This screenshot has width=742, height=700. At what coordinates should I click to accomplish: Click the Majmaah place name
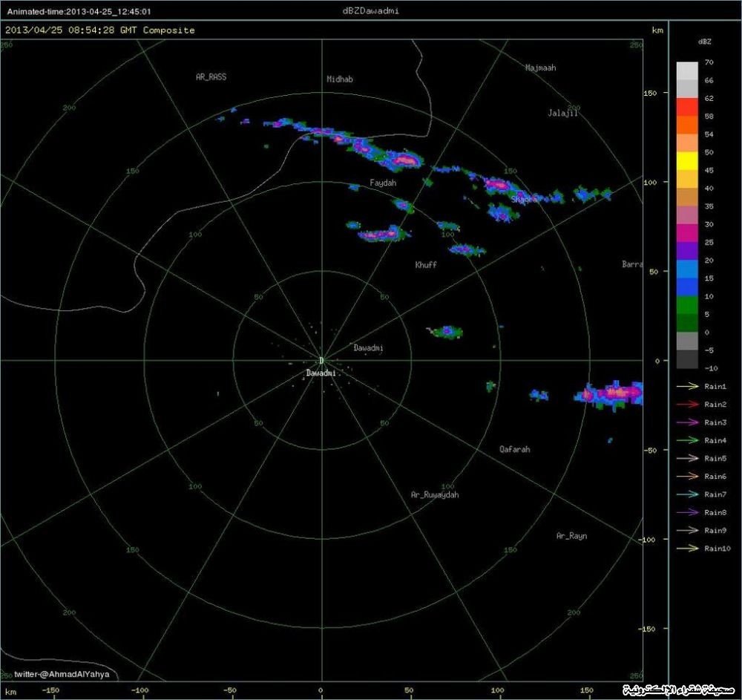click(540, 68)
